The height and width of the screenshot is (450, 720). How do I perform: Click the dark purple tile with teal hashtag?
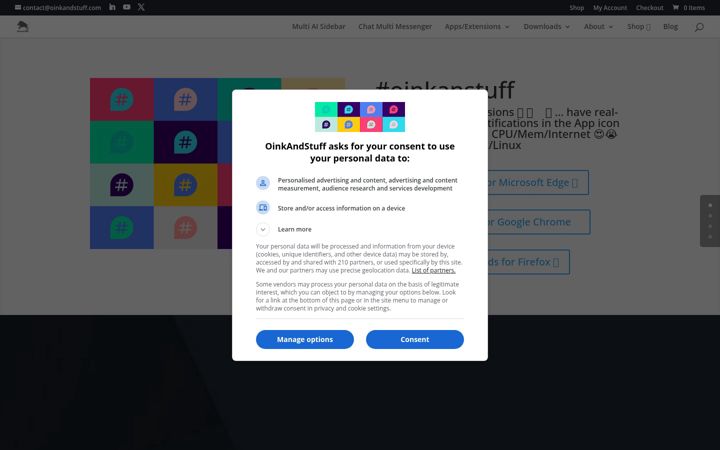pyautogui.click(x=185, y=142)
